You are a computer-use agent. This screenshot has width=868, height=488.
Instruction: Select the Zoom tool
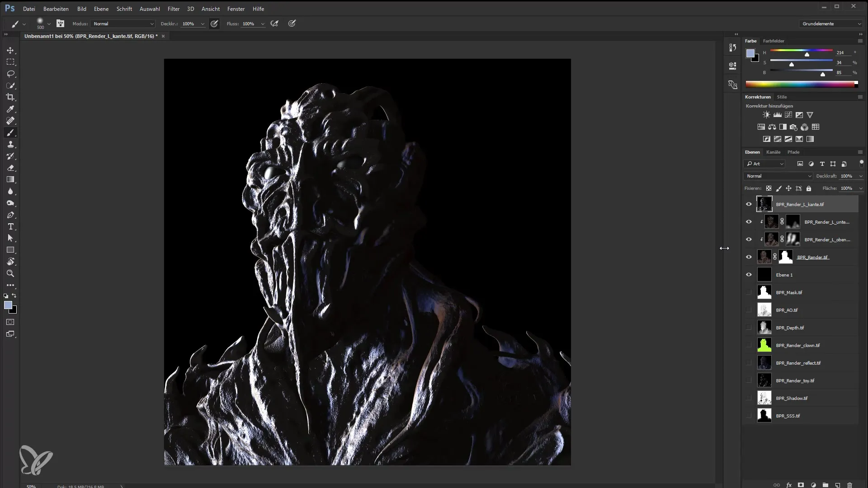(10, 273)
